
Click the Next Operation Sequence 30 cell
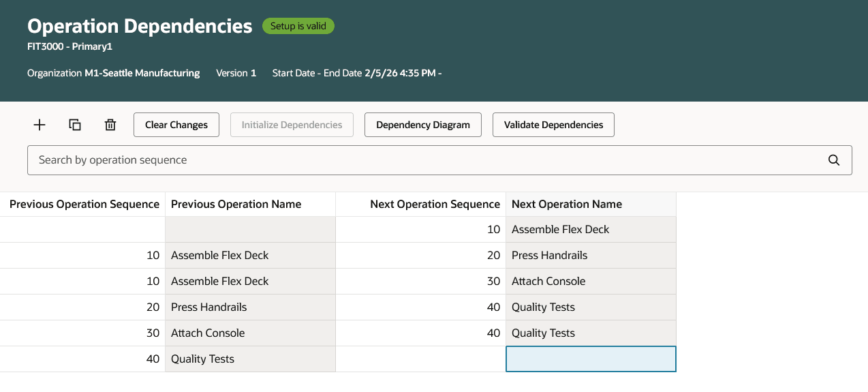coord(420,282)
